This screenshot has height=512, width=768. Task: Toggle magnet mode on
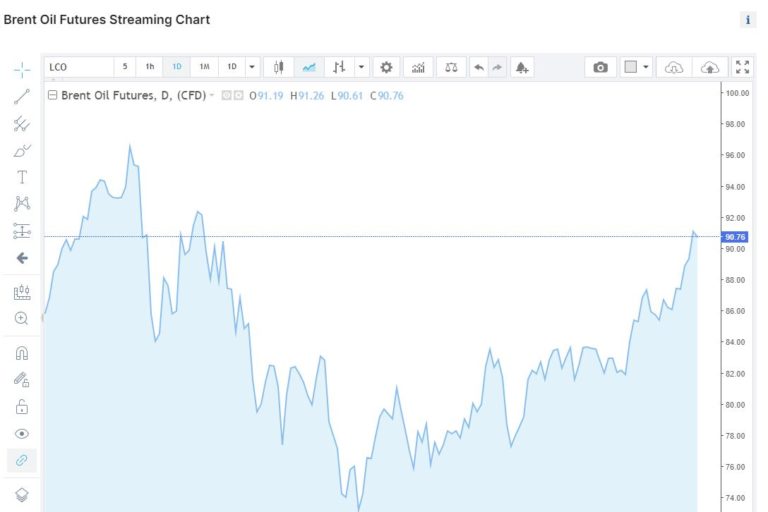click(x=22, y=353)
